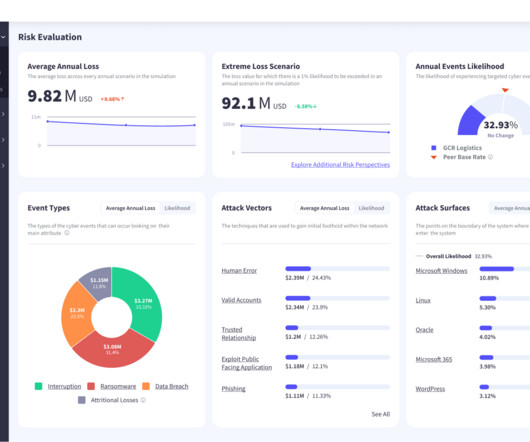Expand the lowest right-chevron sidebar item

tap(3, 165)
